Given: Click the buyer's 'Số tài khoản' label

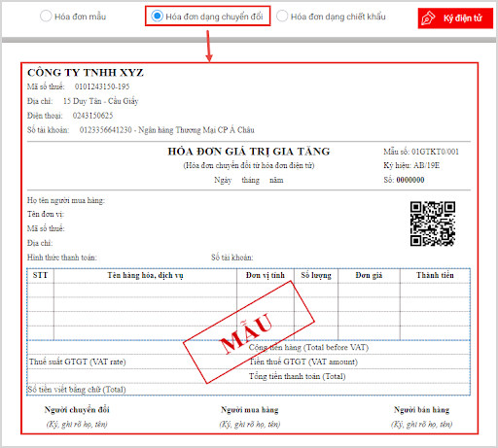Looking at the screenshot, I should 232,258.
